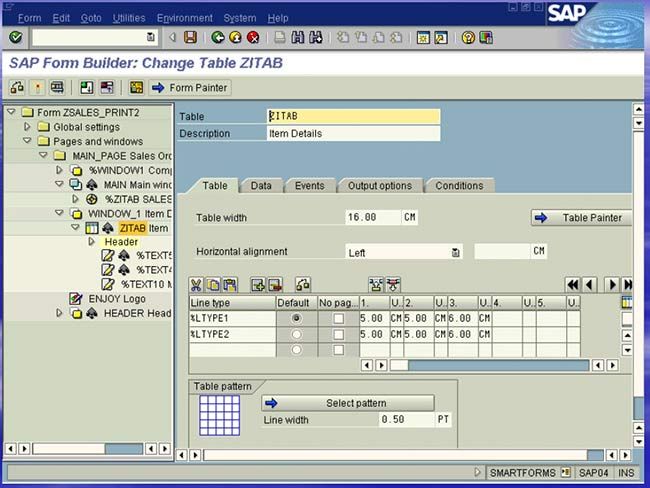Image resolution: width=650 pixels, height=488 pixels.
Task: Expand the Header node under ZITAB
Action: coord(91,242)
